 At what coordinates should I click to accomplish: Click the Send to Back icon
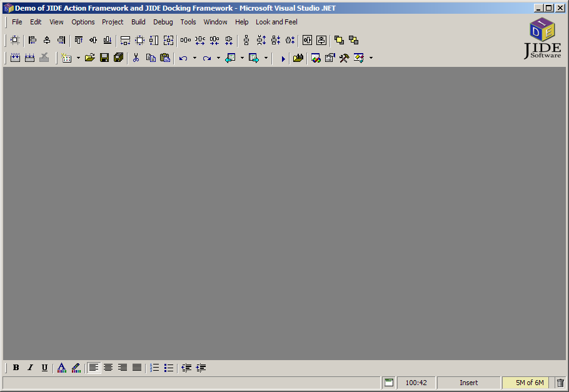tap(353, 40)
